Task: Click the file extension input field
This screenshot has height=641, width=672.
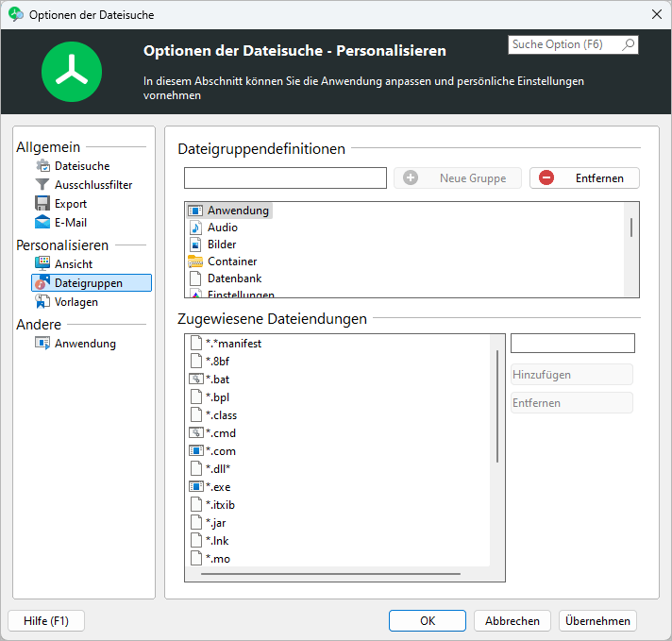Action: pyautogui.click(x=573, y=343)
